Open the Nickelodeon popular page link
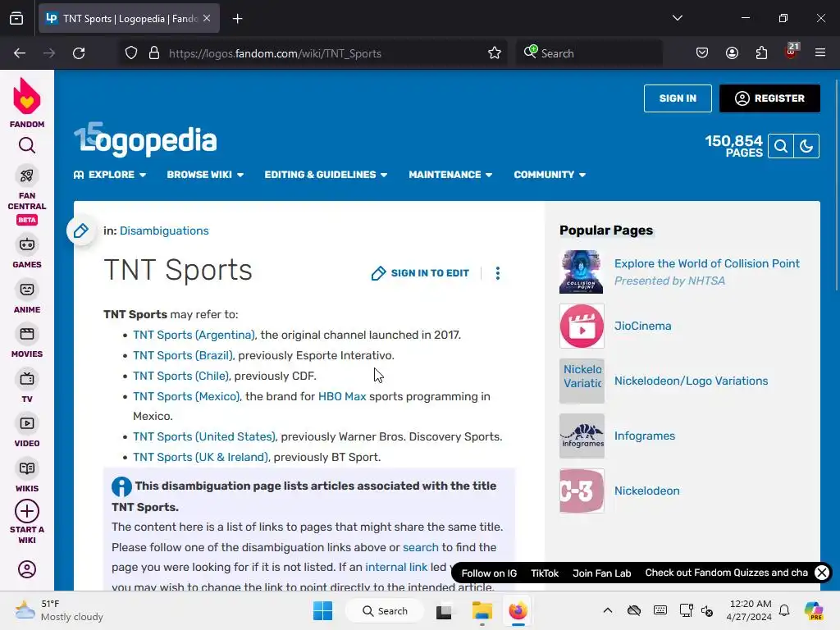Viewport: 840px width, 630px height. (x=646, y=491)
